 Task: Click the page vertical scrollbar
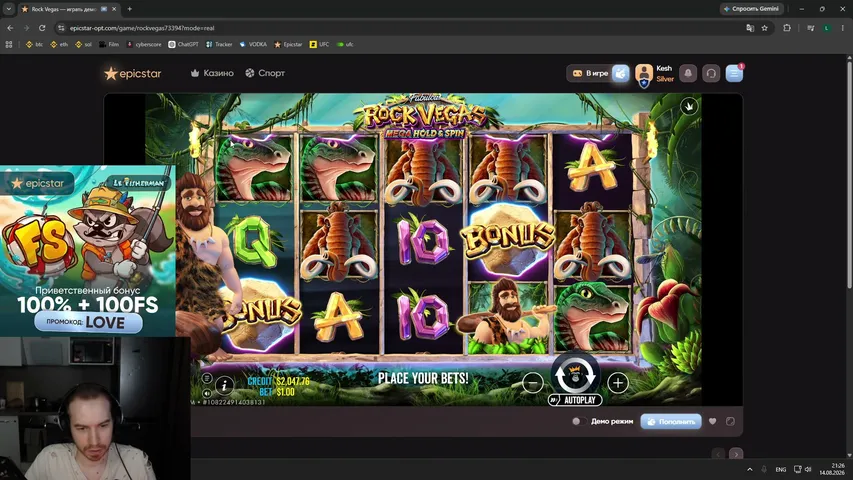[x=849, y=174]
